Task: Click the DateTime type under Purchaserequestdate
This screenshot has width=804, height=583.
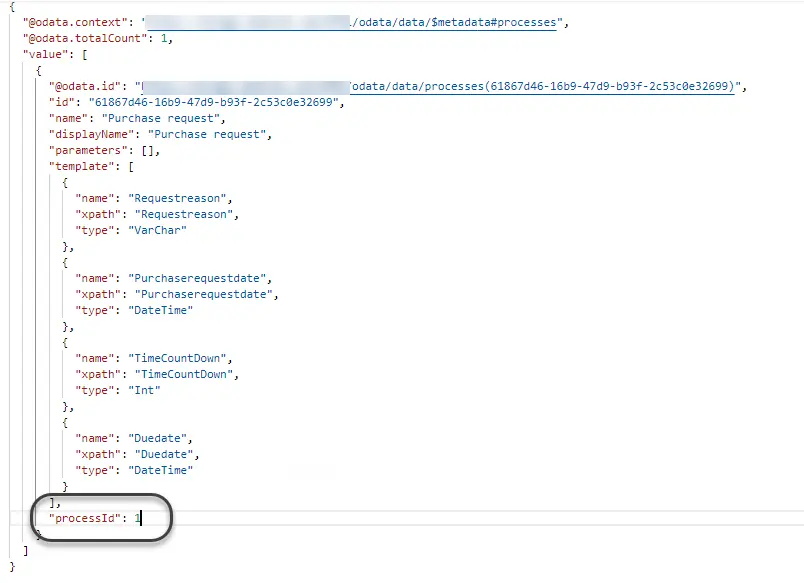Action: point(160,310)
